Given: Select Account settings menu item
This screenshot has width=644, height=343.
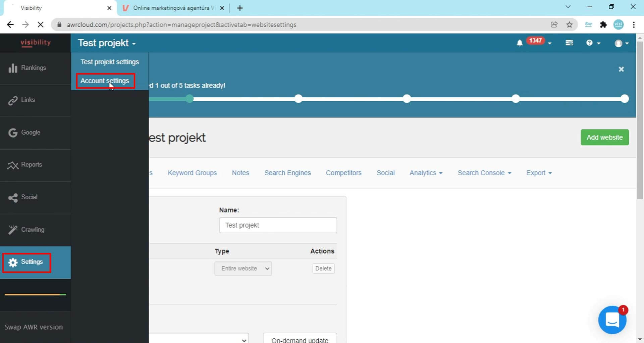Looking at the screenshot, I should pos(105,81).
